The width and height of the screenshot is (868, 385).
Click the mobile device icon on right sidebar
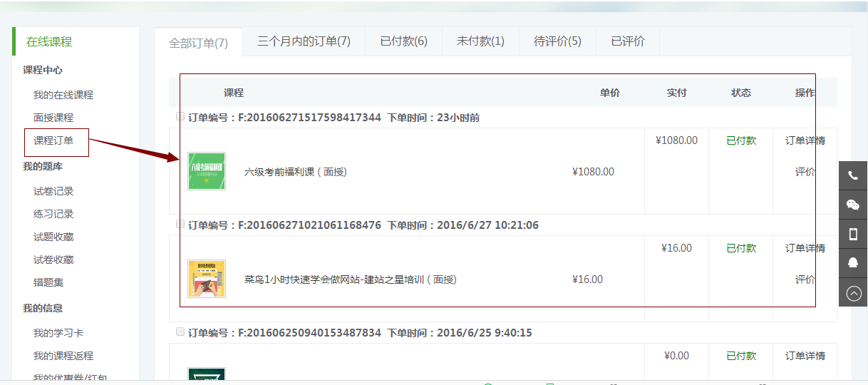point(853,235)
